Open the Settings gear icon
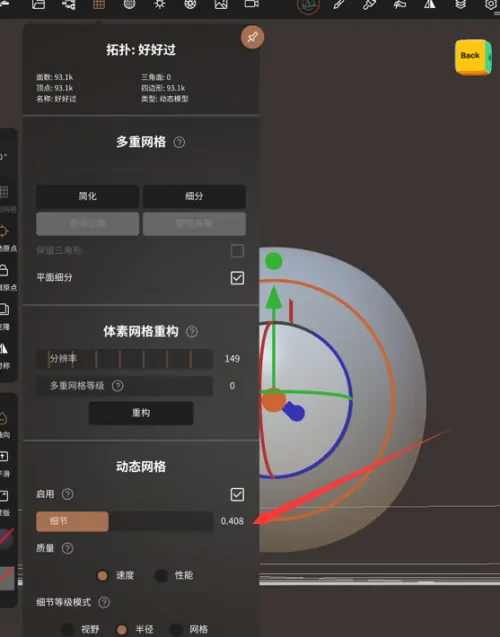 pyautogui.click(x=491, y=5)
